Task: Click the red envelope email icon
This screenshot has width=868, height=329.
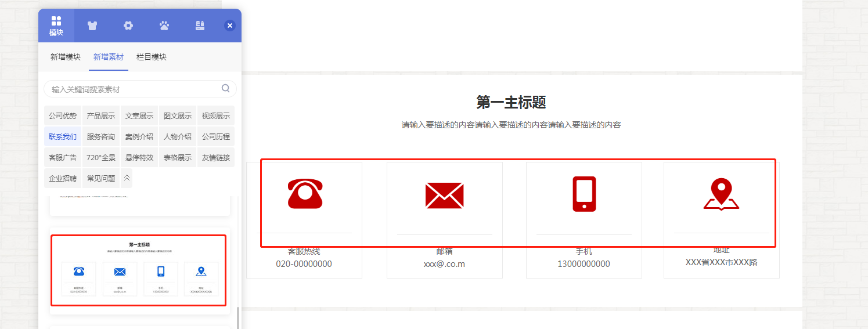Action: pyautogui.click(x=444, y=195)
